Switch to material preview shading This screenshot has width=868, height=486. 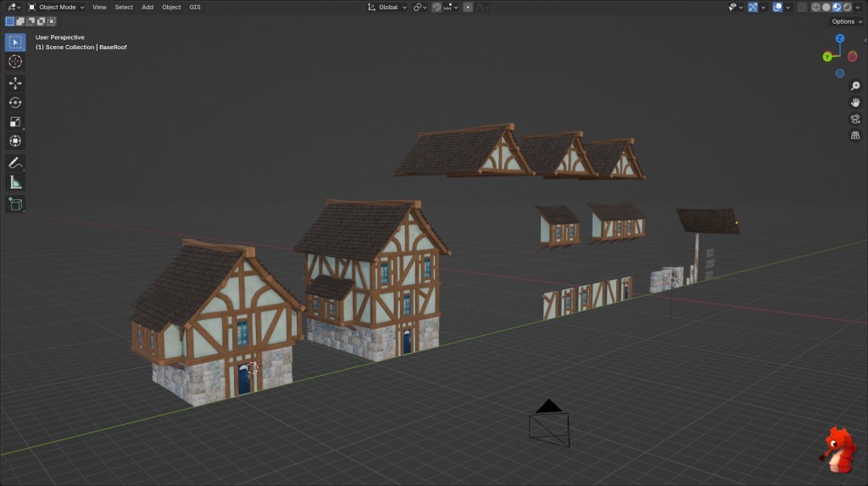coord(836,7)
